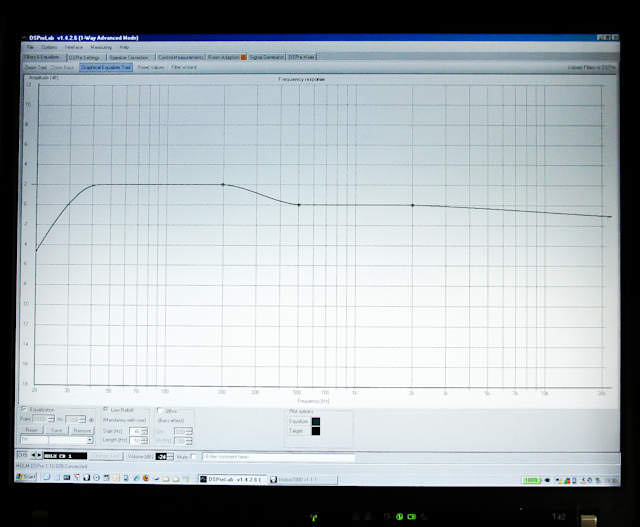
Task: Adjust the Start [Hz] stepper
Action: pos(144,431)
